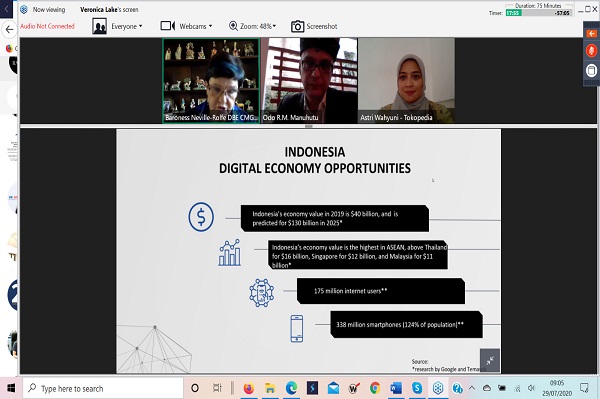Screen dimensions: 600x399
Task: Click the 'INDONESIA' slide title heading
Action: 315,152
